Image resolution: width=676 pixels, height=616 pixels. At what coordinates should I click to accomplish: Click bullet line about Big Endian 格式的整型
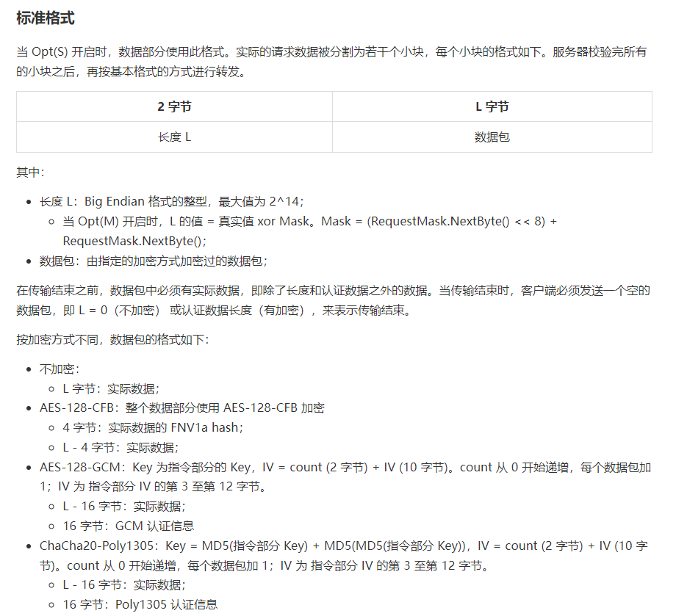tap(172, 202)
